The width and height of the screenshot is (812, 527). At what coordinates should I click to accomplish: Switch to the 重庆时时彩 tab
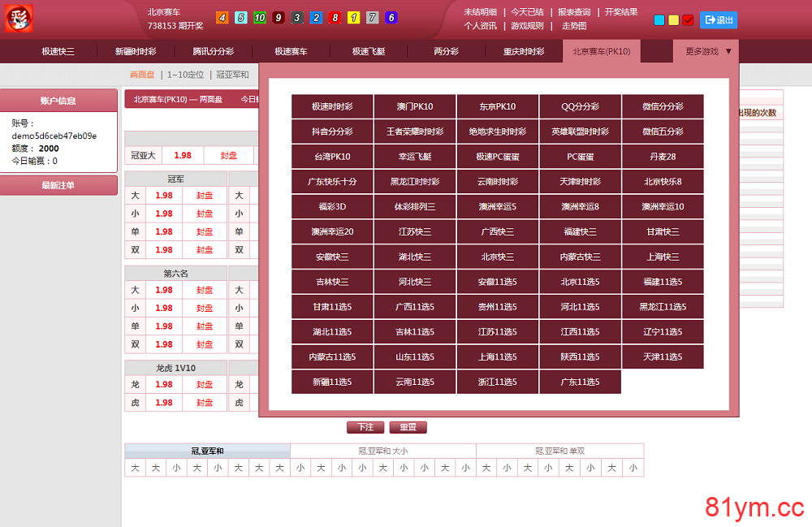pyautogui.click(x=524, y=51)
